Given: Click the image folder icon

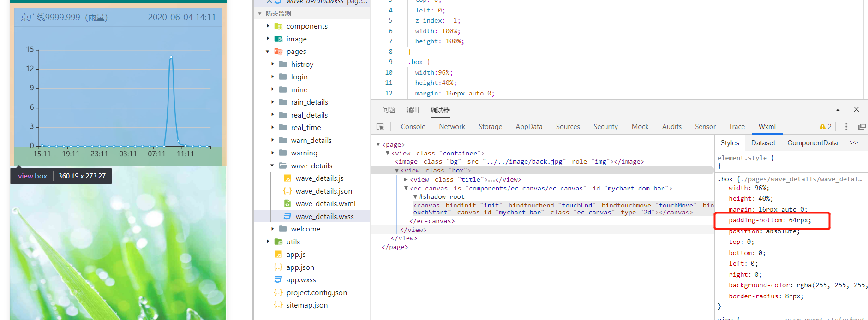Looking at the screenshot, I should click(278, 39).
